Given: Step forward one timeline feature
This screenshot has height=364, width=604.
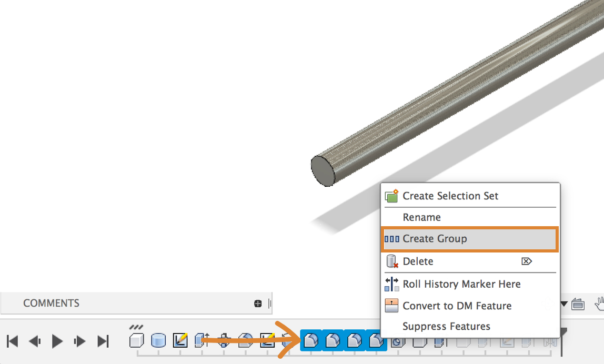Looking at the screenshot, I should 80,341.
